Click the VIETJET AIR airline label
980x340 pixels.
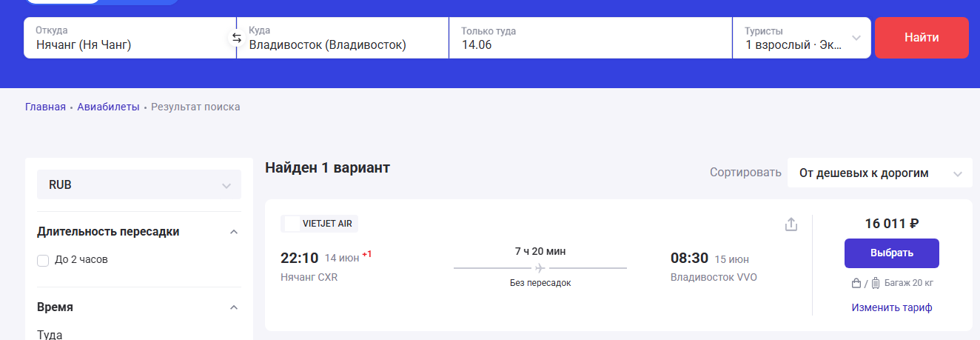click(x=320, y=224)
